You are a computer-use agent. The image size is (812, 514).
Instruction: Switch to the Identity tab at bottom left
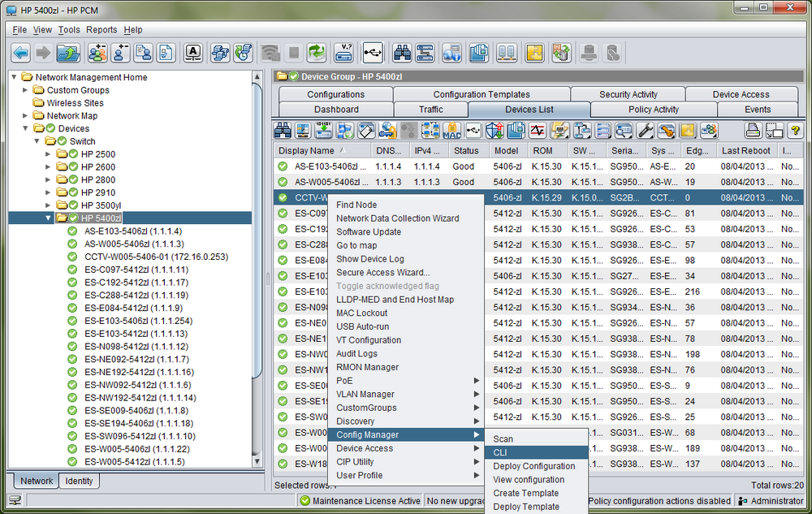click(x=79, y=481)
